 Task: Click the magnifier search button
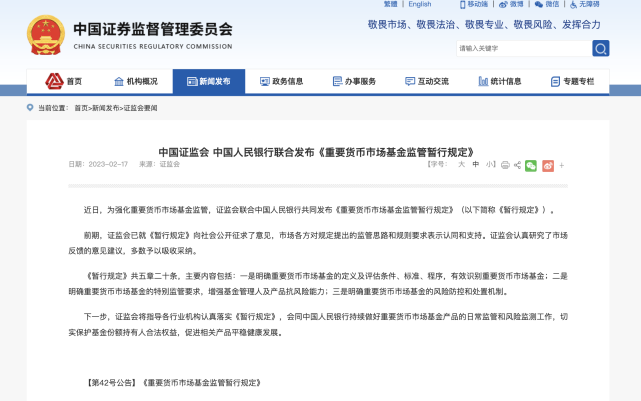coord(600,48)
